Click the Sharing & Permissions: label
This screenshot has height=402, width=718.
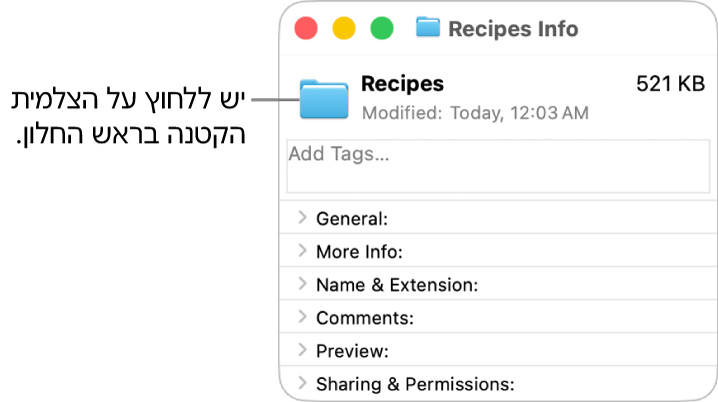coord(415,384)
